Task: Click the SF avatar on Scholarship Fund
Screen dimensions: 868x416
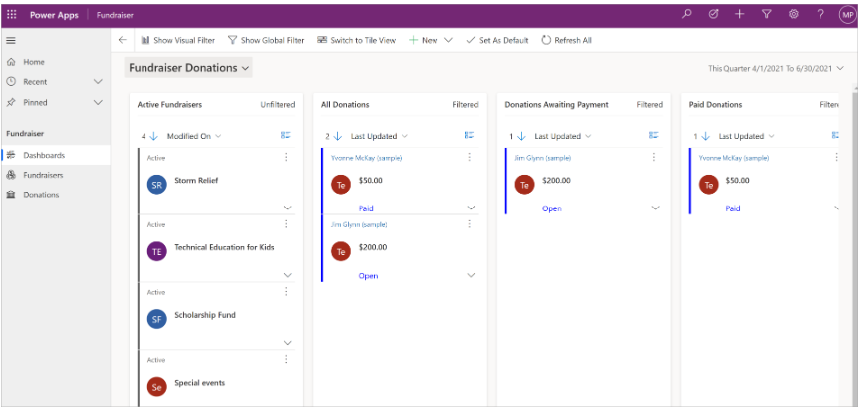Action: click(157, 319)
